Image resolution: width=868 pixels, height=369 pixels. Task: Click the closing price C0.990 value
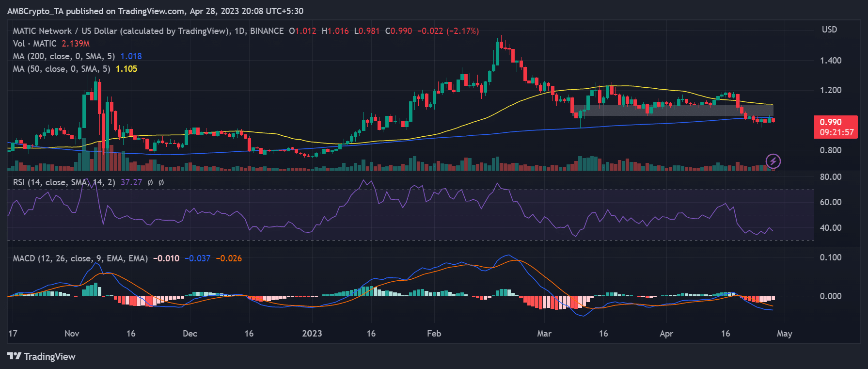click(x=399, y=31)
